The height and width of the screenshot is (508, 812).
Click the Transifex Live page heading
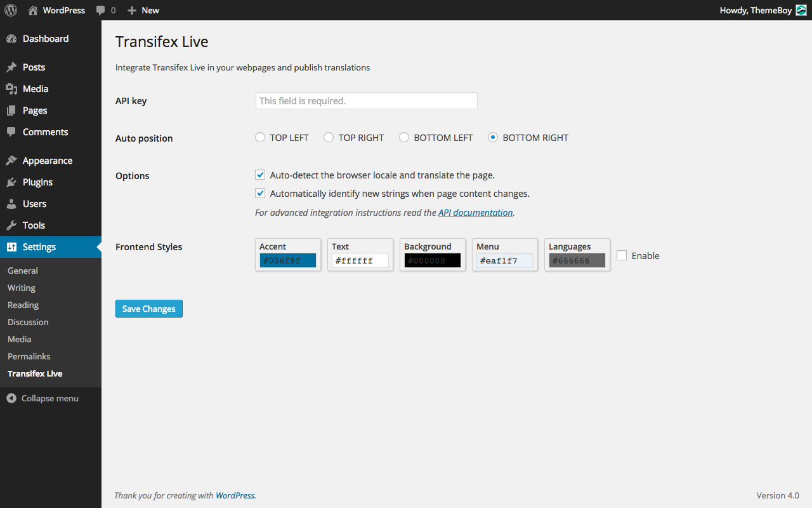pyautogui.click(x=162, y=42)
